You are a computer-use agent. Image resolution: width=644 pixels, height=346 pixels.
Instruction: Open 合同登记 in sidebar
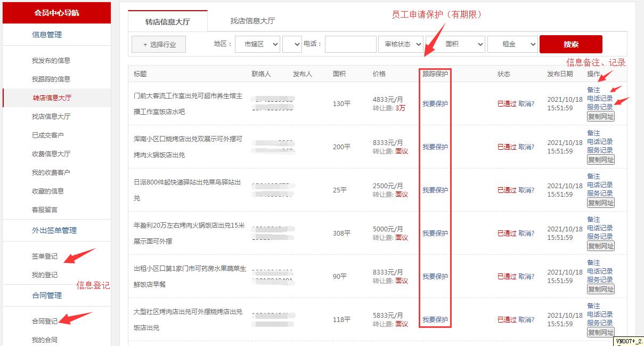(x=45, y=321)
